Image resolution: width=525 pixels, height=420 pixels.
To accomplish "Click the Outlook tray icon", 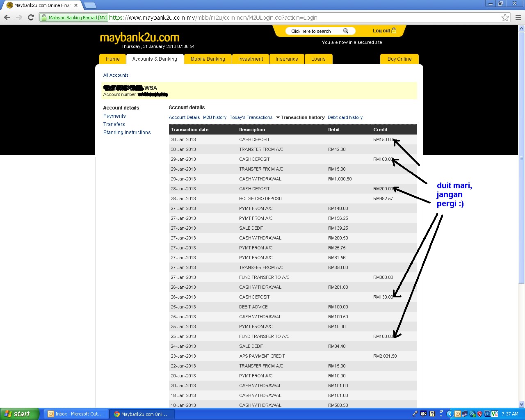I will click(457, 414).
